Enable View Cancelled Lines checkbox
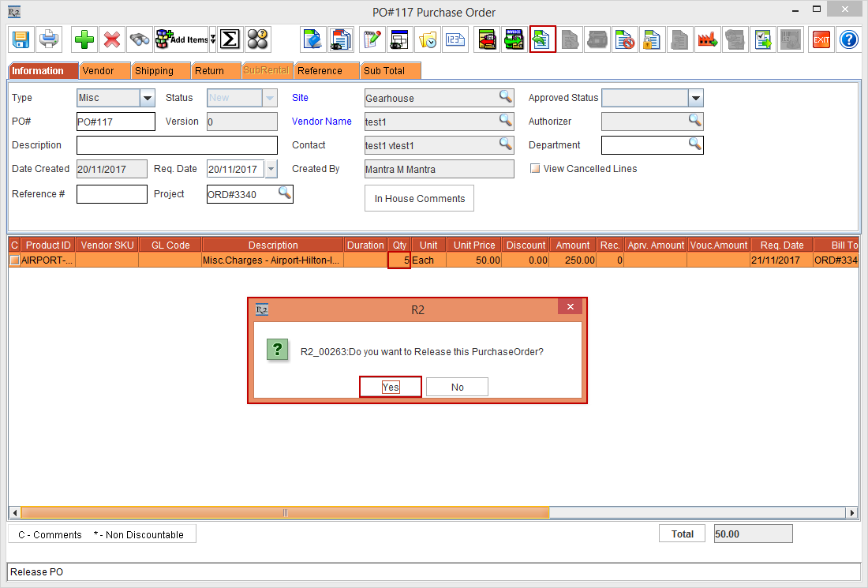The image size is (868, 588). click(535, 169)
